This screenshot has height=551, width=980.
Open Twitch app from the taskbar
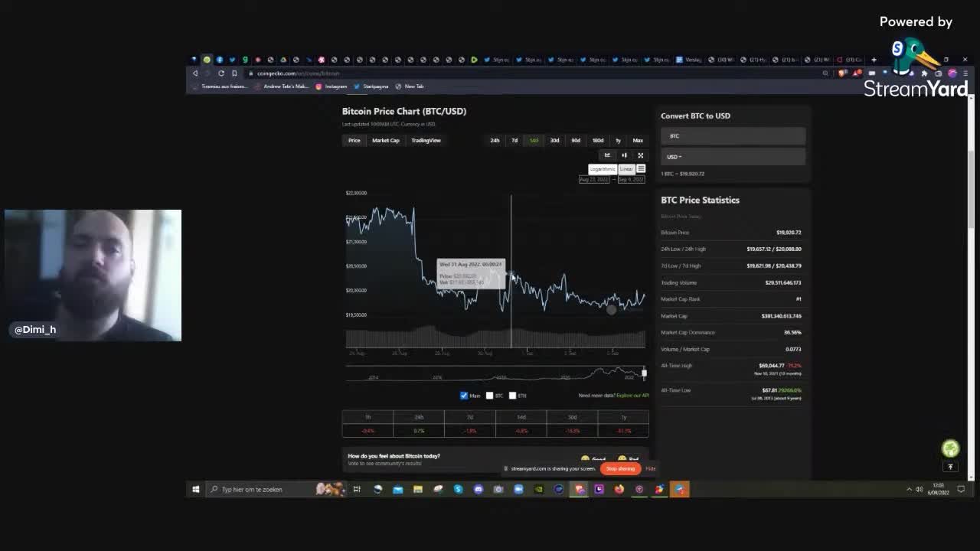[599, 490]
